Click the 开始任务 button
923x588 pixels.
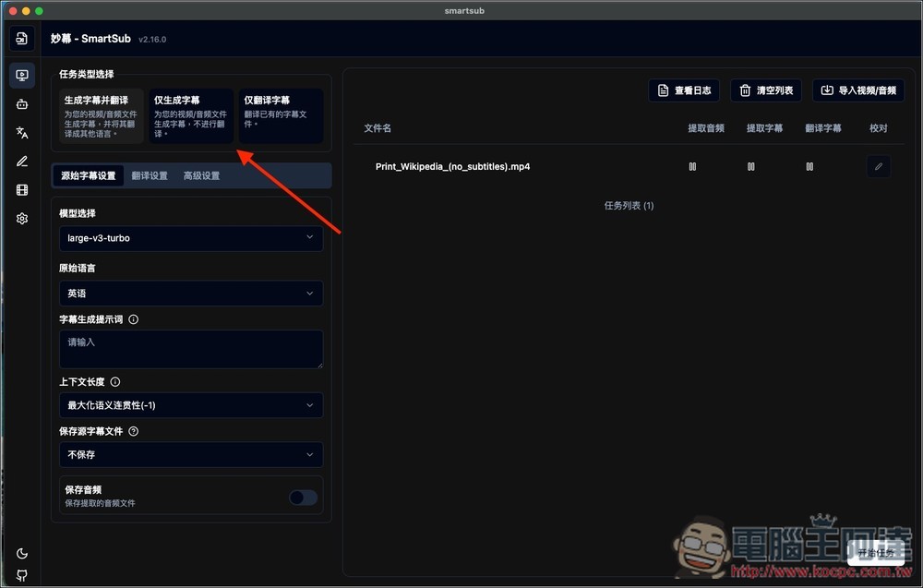pos(876,553)
